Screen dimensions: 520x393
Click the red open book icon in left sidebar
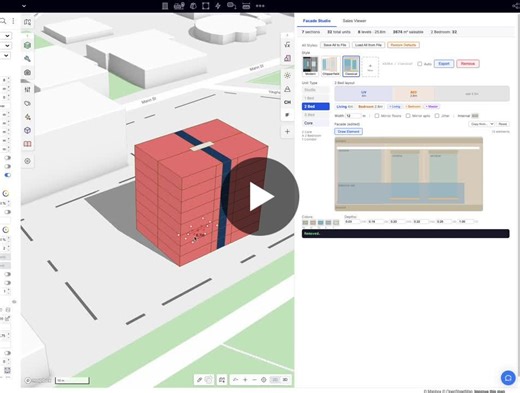[x=27, y=144]
